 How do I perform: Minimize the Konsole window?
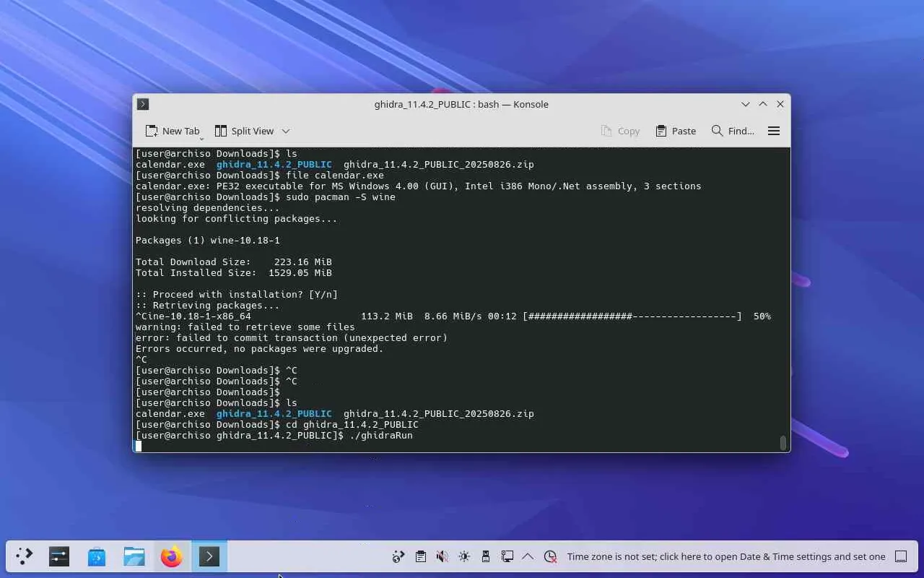(x=746, y=104)
